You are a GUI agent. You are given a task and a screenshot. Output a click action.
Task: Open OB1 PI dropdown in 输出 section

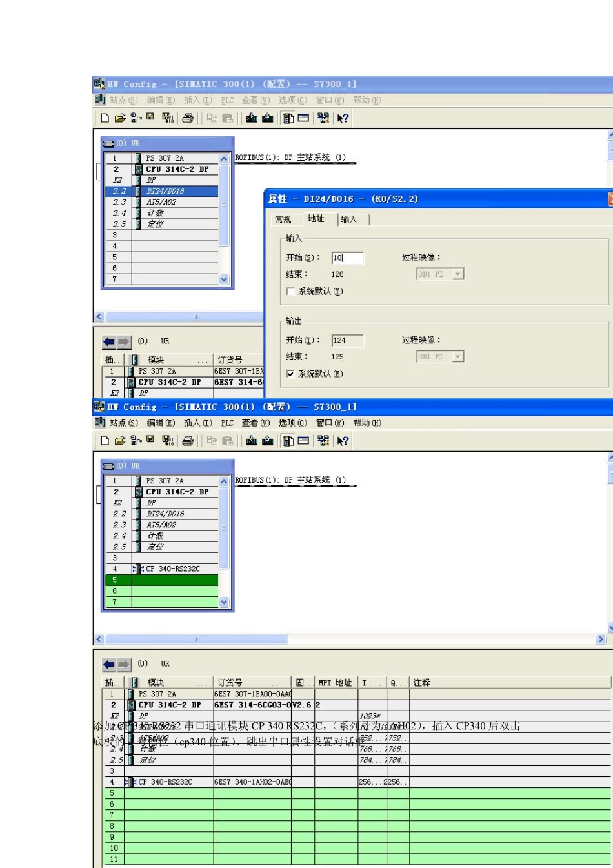click(x=458, y=357)
